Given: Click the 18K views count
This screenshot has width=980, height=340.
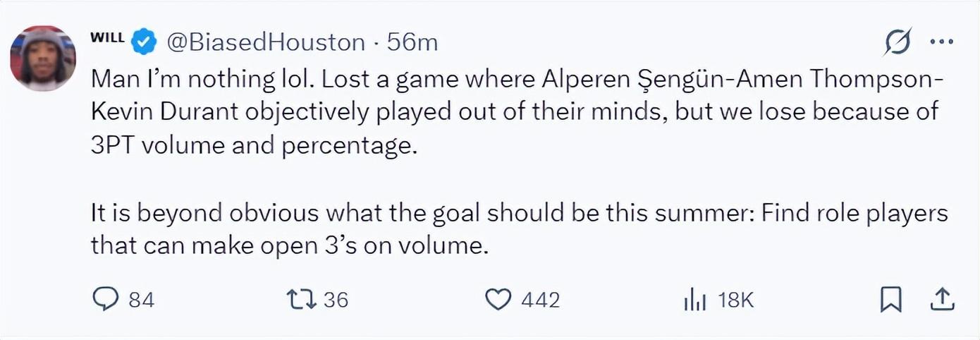Looking at the screenshot, I should (x=736, y=300).
